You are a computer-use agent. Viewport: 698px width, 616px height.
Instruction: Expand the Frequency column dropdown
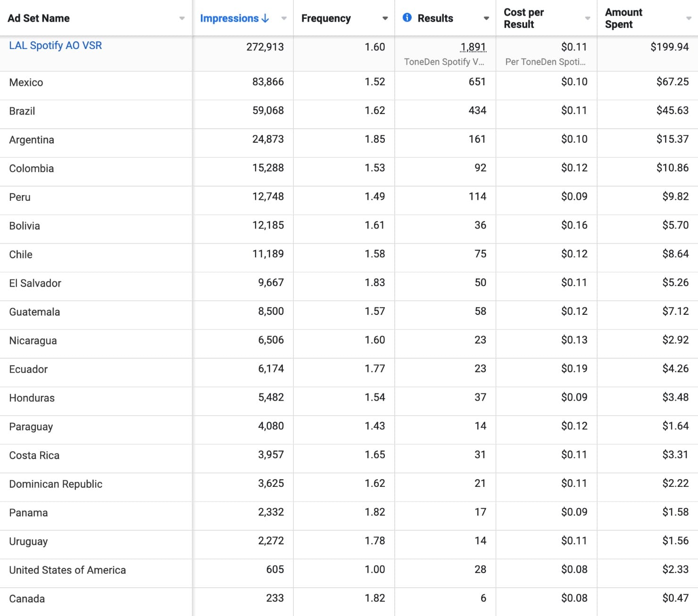(385, 18)
